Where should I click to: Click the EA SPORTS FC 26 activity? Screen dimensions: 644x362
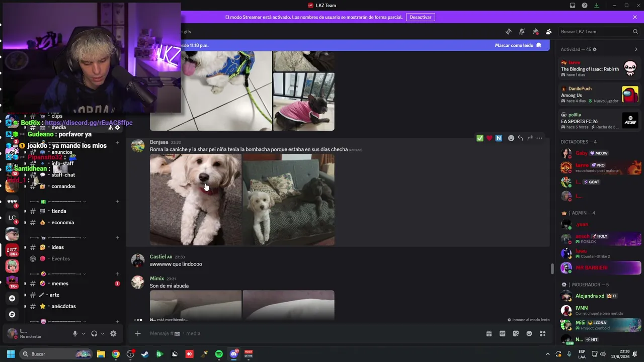600,121
